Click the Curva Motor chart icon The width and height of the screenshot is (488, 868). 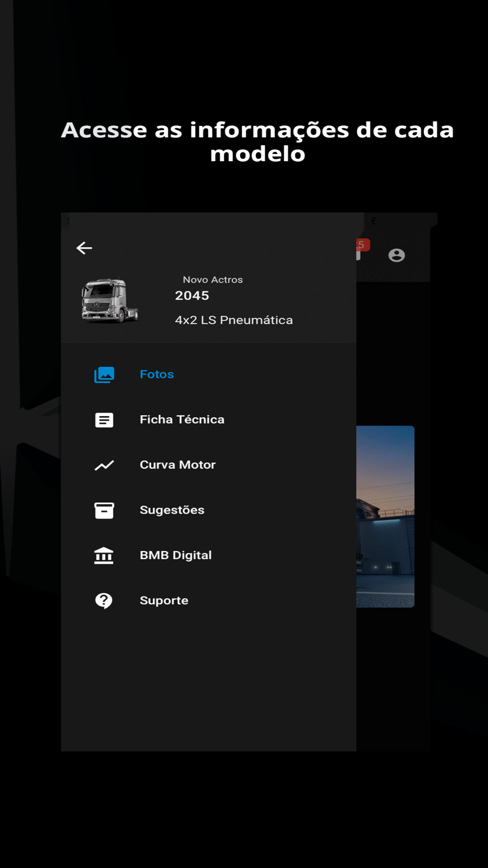tap(104, 465)
